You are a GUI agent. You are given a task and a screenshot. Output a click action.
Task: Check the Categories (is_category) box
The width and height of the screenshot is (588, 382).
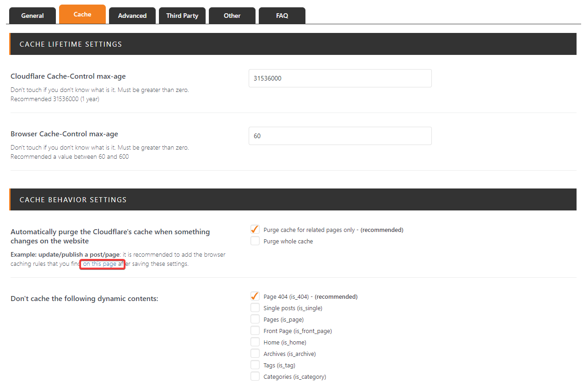click(255, 377)
